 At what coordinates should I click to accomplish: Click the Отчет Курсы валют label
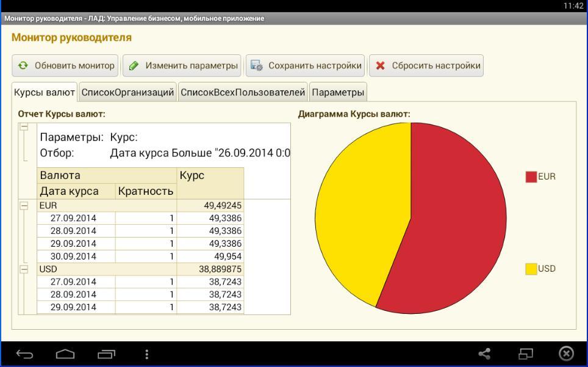click(x=62, y=114)
